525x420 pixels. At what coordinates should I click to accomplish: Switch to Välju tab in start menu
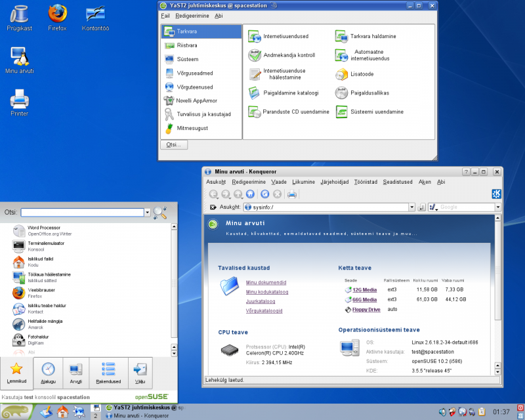[140, 373]
